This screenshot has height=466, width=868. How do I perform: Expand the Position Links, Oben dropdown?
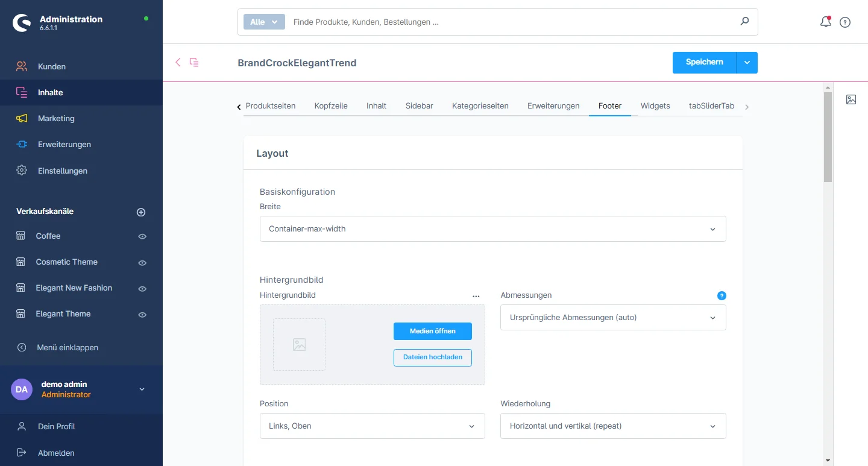372,426
